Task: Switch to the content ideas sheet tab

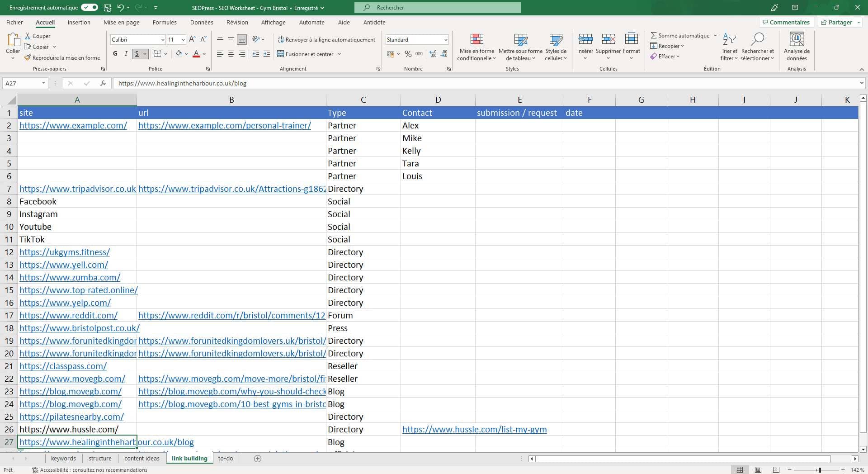Action: [142, 459]
